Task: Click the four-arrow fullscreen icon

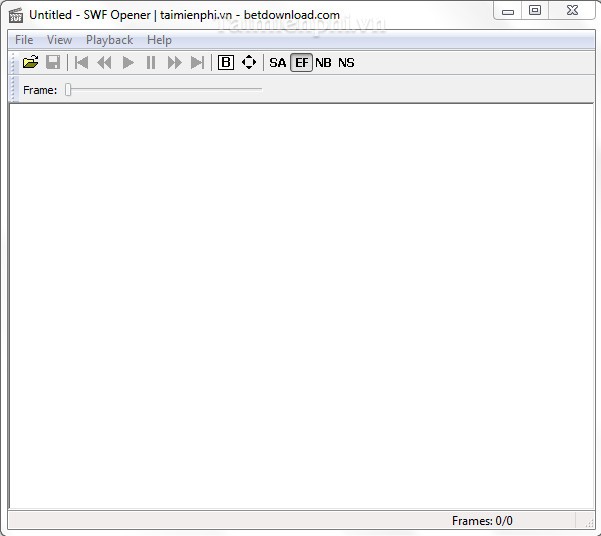Action: (249, 62)
